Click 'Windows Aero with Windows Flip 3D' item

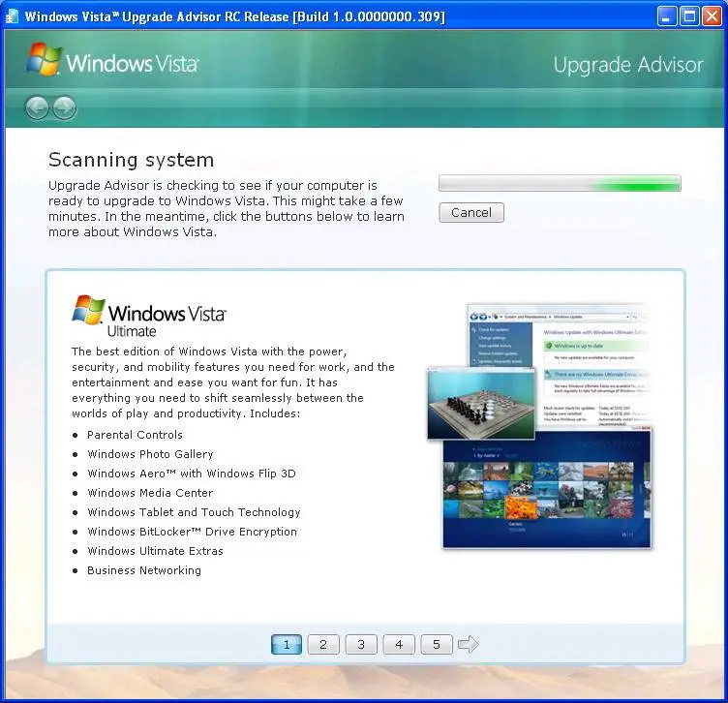coord(192,474)
